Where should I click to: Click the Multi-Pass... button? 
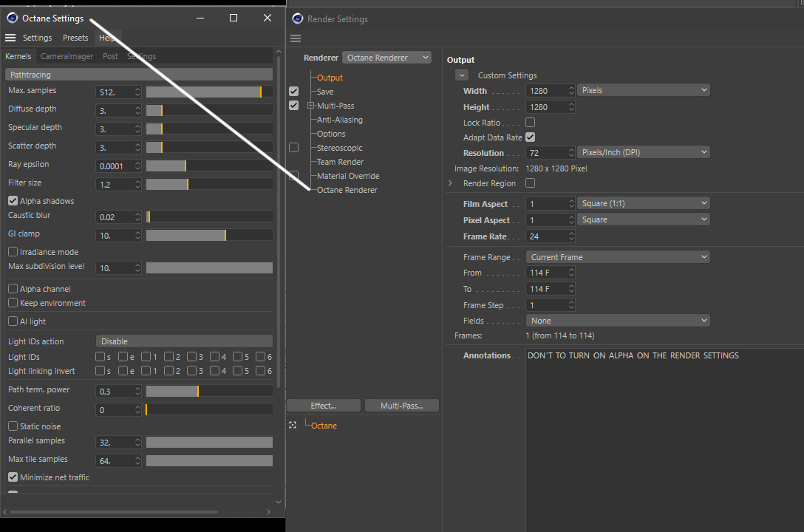(x=401, y=406)
